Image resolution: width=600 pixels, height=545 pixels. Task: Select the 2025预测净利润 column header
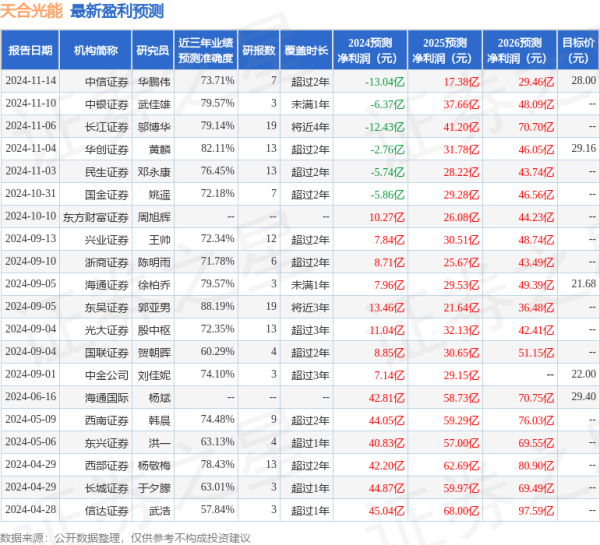[x=445, y=50]
